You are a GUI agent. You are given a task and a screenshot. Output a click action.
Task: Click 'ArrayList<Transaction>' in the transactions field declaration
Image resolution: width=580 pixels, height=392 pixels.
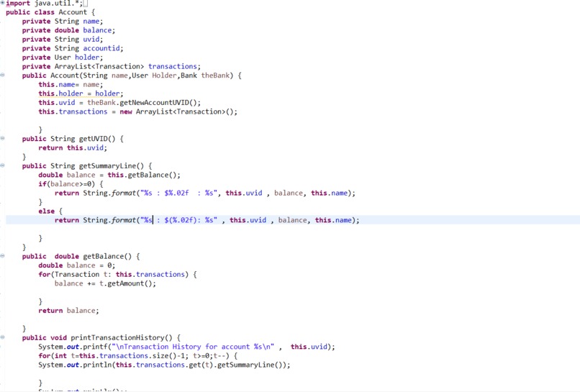[99, 67]
